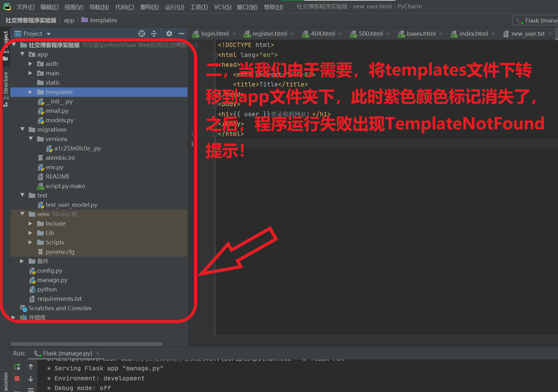
Task: Collapse the venv library node
Action: tap(22, 214)
